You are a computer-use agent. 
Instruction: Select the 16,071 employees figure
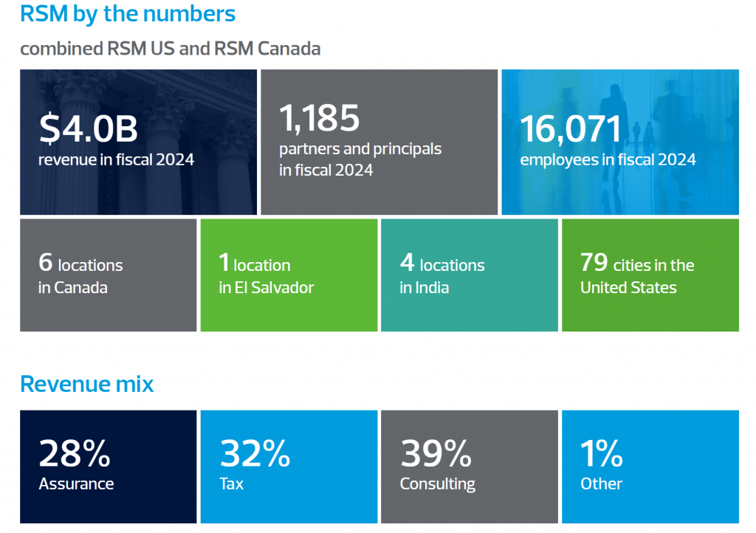571,129
